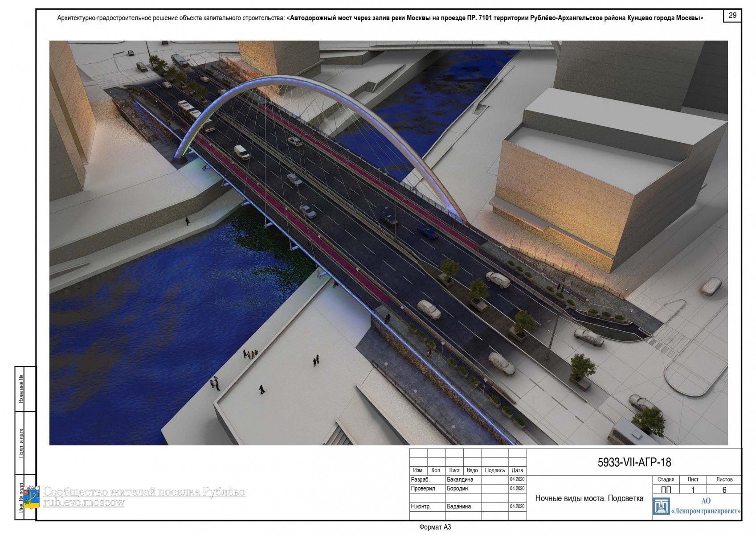Image resolution: width=756 pixels, height=535 pixels.
Task: Click the 'Формат А3' label
Action: coord(435,527)
